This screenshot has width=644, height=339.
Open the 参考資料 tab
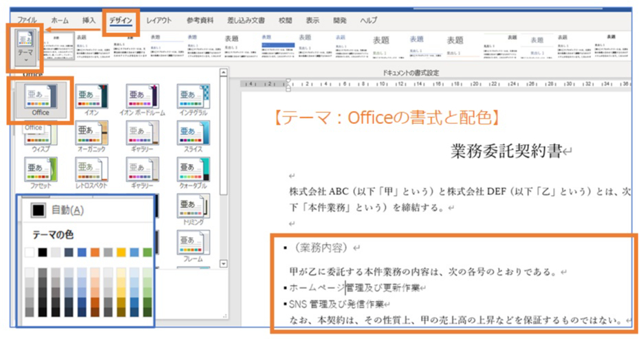200,20
